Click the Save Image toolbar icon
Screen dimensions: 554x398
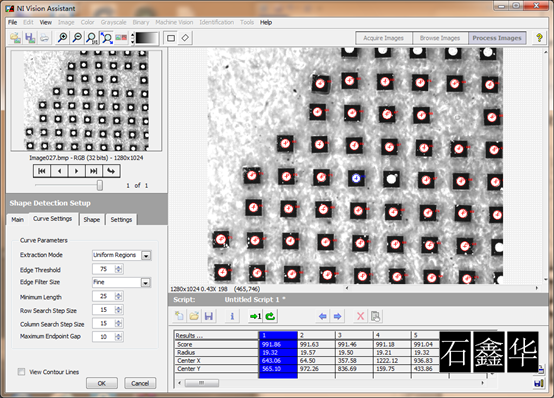[x=30, y=37]
